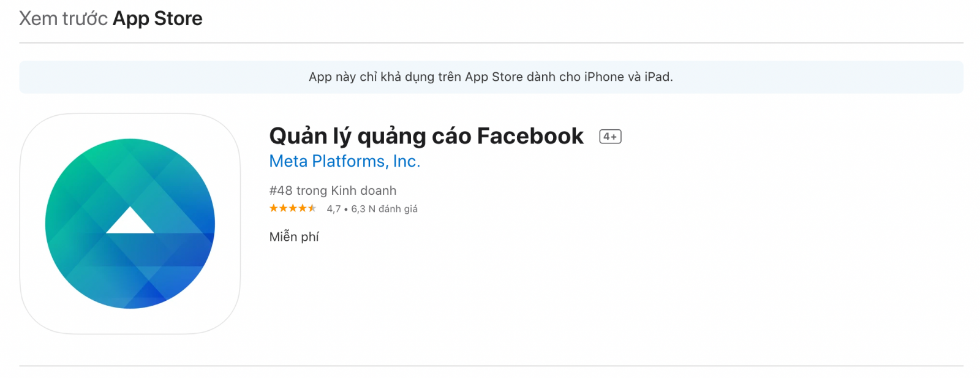Click the iPhone and iPad availability banner

[491, 77]
